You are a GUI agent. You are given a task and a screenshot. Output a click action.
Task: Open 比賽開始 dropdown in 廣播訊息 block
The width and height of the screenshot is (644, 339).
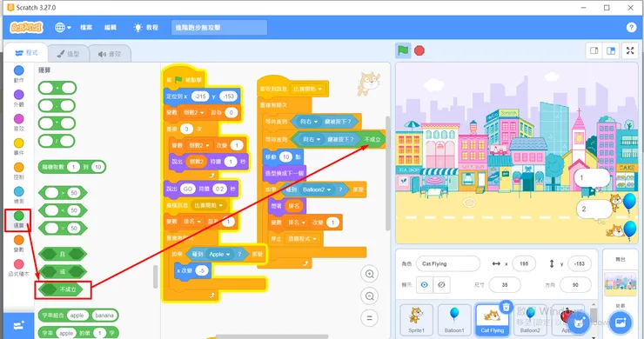click(209, 205)
